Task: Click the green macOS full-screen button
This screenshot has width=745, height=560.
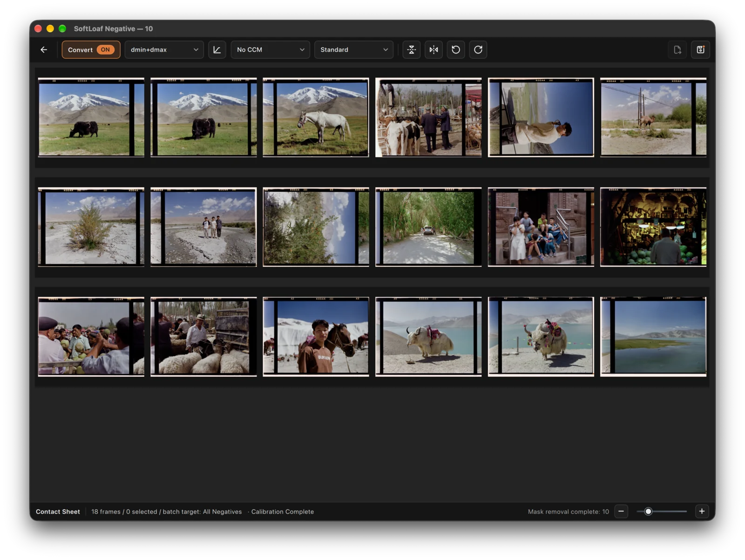Action: pos(62,28)
